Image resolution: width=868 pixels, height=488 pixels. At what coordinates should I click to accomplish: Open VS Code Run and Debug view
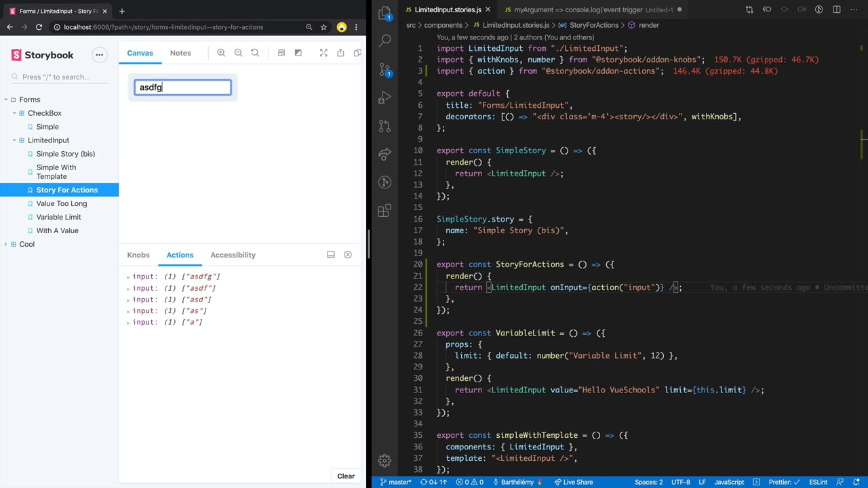[x=384, y=98]
